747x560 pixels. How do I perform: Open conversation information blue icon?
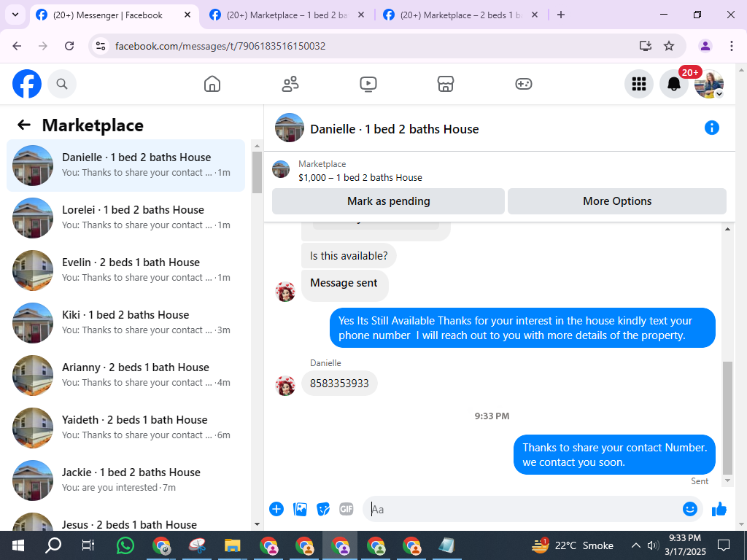(x=712, y=128)
